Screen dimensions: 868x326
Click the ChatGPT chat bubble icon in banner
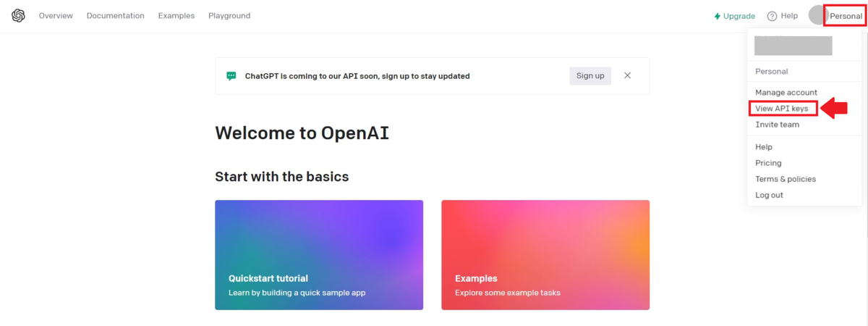coord(231,75)
